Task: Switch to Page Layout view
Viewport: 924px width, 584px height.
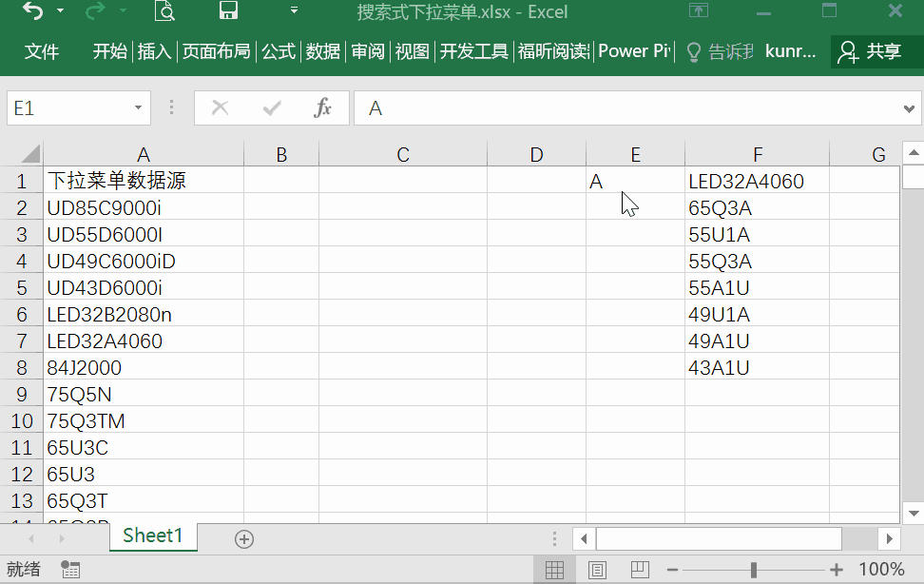Action: (597, 569)
